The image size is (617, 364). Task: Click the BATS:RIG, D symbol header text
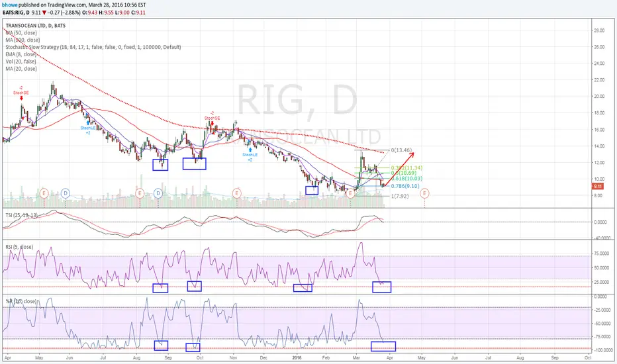(15, 13)
